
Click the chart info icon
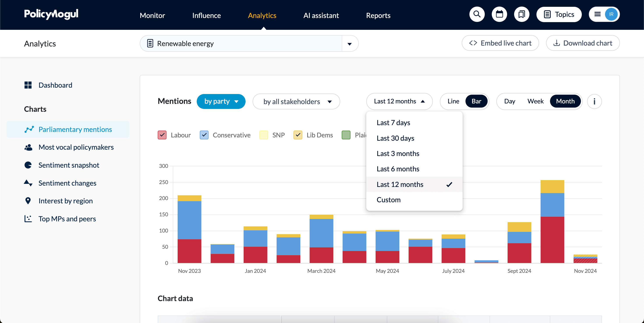tap(594, 101)
